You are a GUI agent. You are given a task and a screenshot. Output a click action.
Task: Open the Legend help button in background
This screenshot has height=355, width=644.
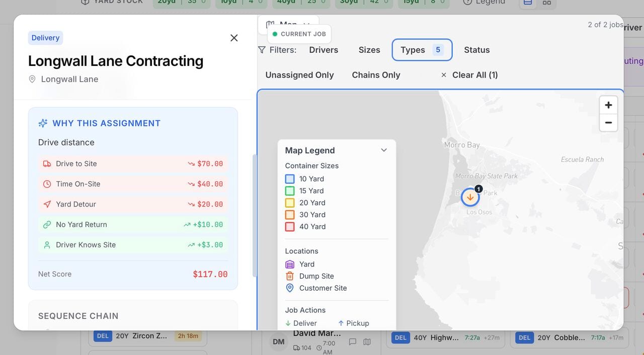click(x=484, y=2)
